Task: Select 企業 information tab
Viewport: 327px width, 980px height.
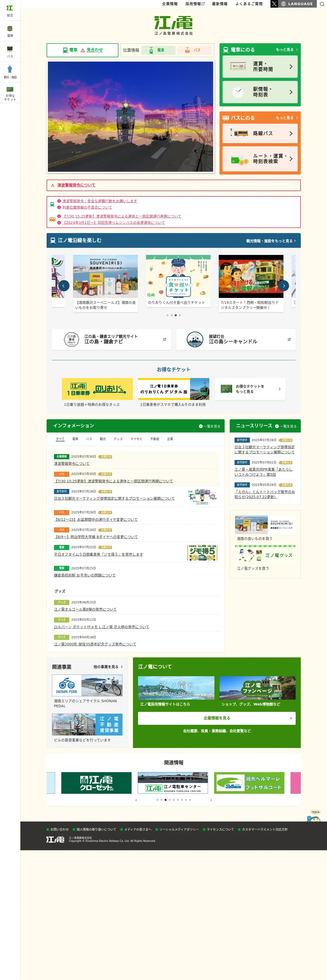Action: tap(170, 439)
